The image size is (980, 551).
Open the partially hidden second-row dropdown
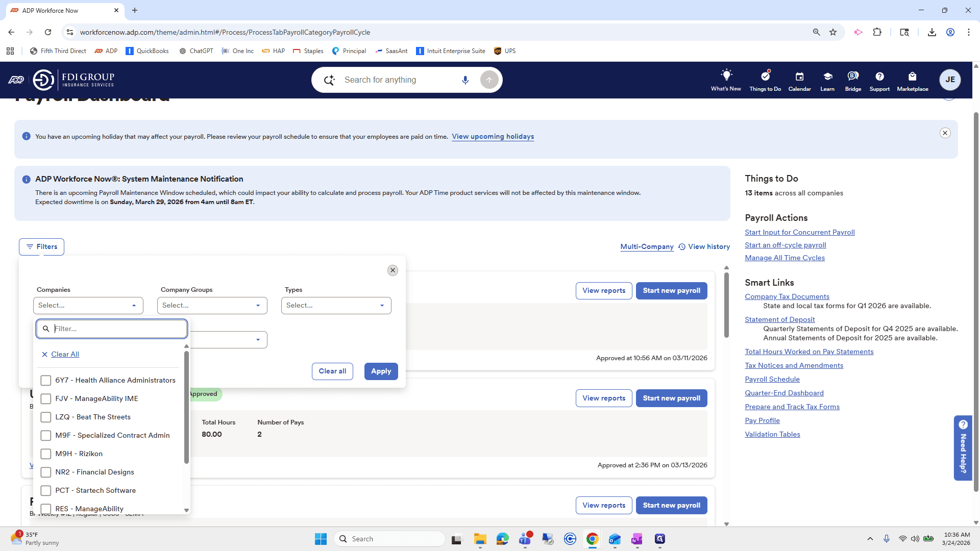tap(229, 340)
